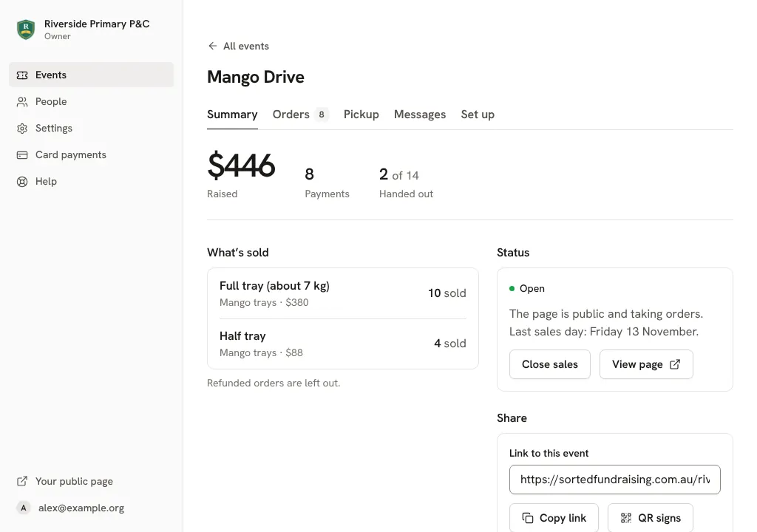Image resolution: width=757 pixels, height=532 pixels.
Task: Click the QR code icon in QR signs
Action: [626, 518]
